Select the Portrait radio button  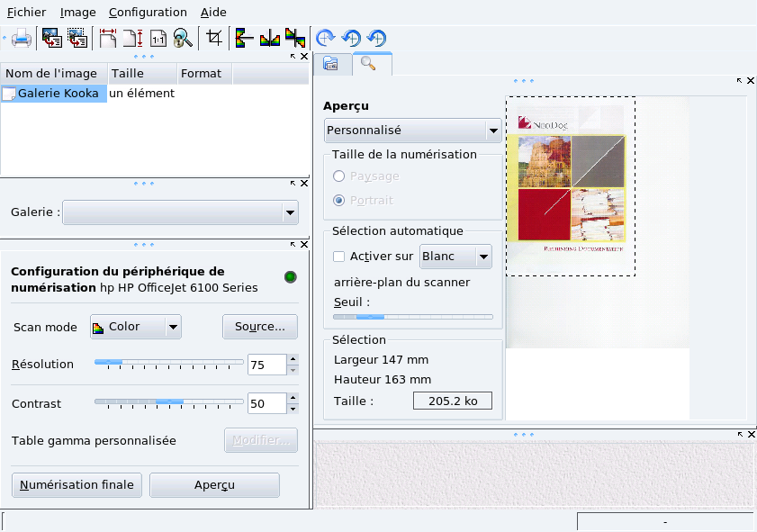click(x=339, y=200)
